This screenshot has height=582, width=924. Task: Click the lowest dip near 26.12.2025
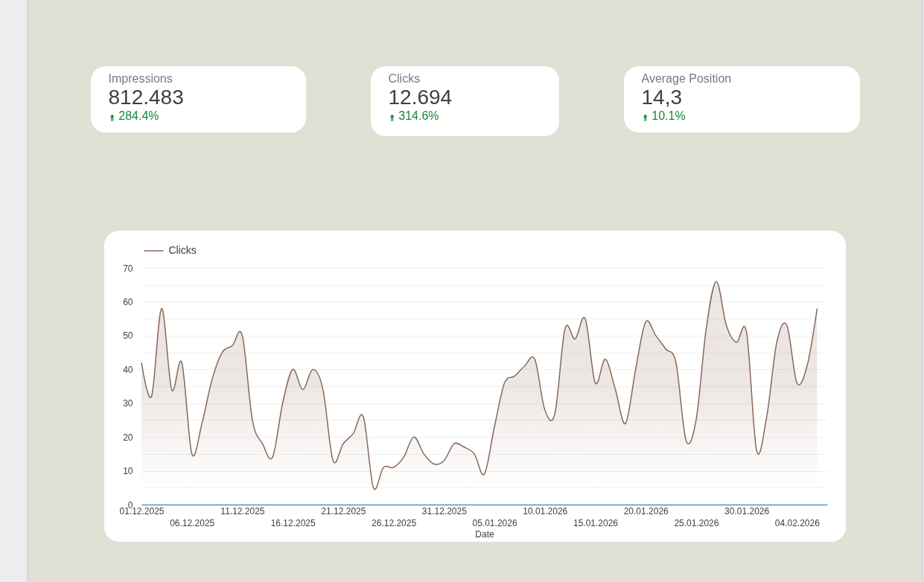point(375,490)
